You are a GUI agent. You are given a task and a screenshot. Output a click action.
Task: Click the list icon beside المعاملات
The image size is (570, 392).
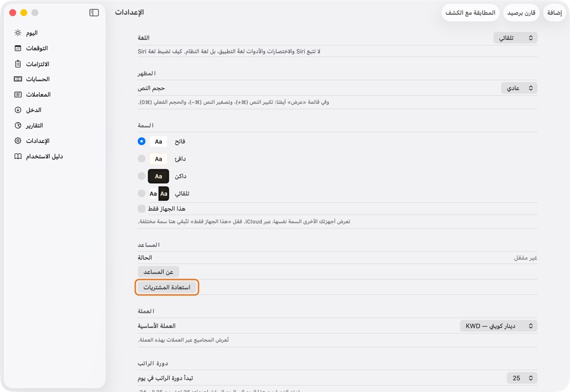tap(18, 95)
